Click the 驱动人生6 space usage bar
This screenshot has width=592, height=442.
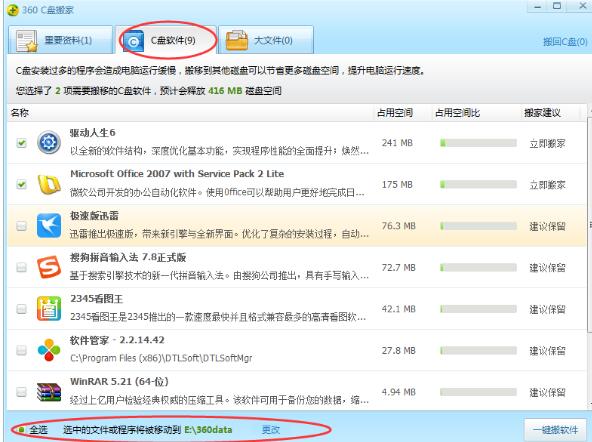[x=478, y=143]
